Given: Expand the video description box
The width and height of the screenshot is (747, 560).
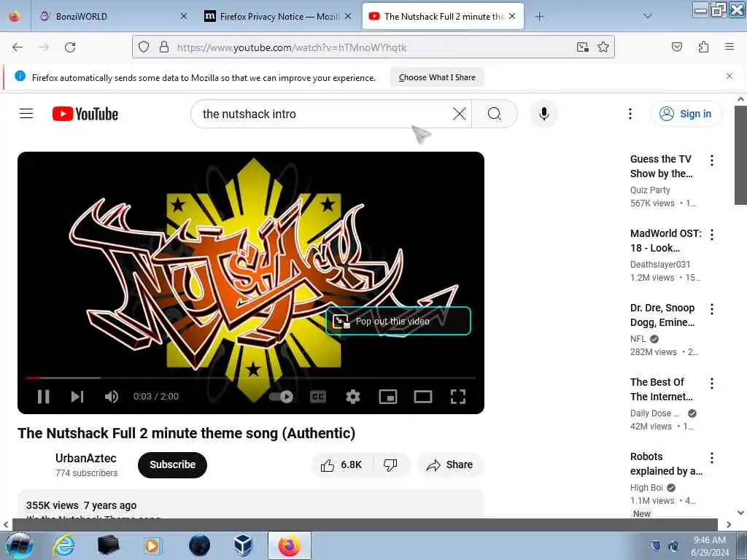Looking at the screenshot, I should coord(251,505).
